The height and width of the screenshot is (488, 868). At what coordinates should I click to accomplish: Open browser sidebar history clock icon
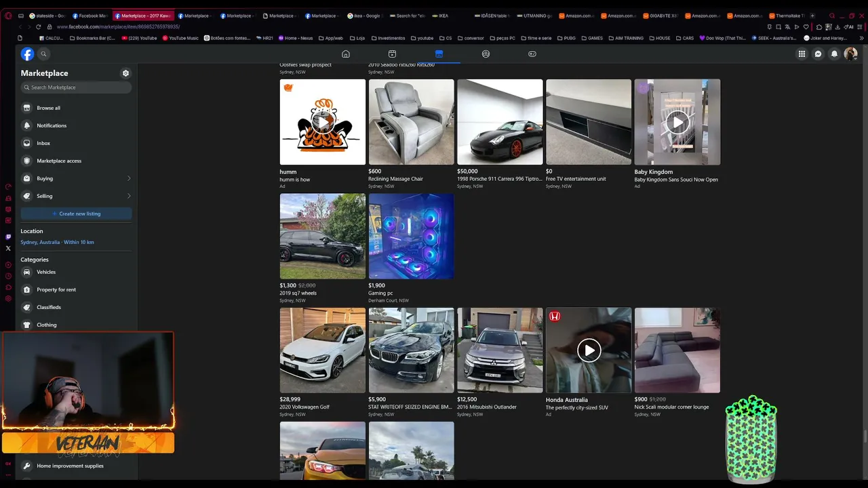8,276
